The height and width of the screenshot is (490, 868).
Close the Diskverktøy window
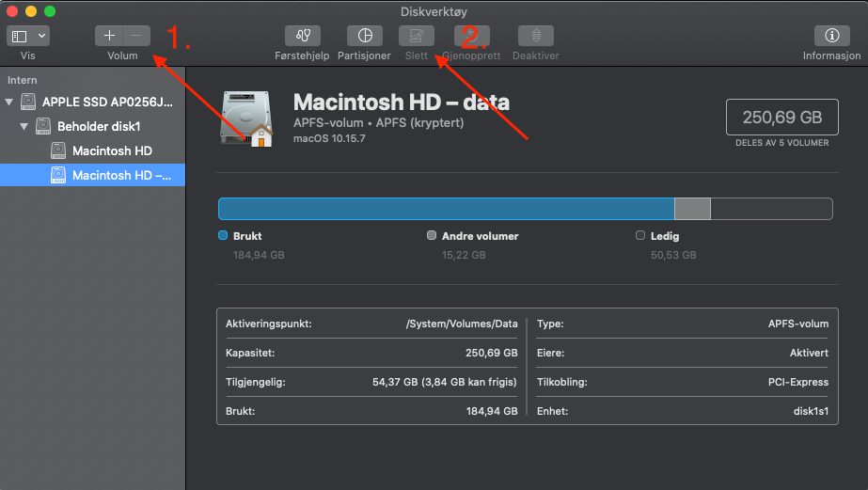(x=12, y=11)
